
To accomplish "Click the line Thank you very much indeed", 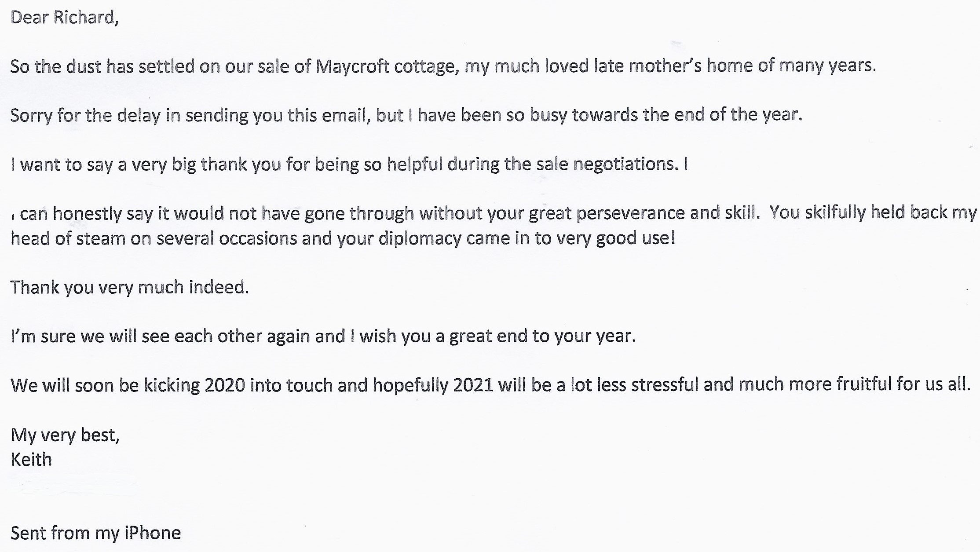I will pos(130,288).
